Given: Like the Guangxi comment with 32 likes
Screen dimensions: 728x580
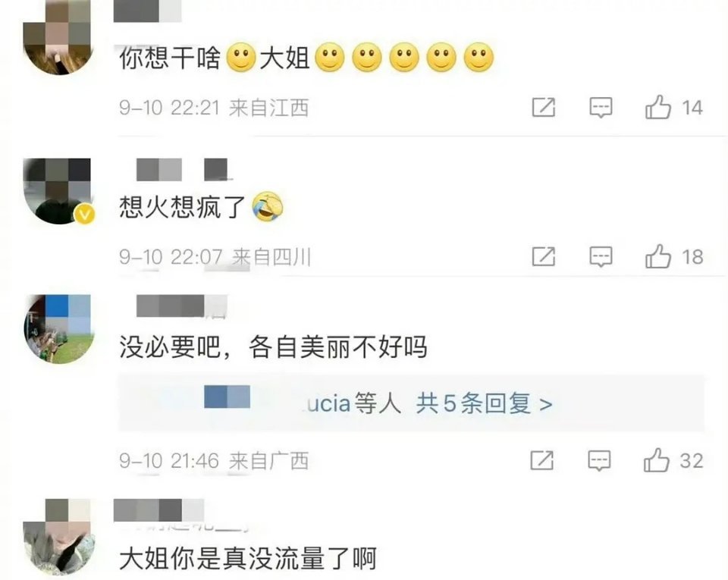Looking at the screenshot, I should point(657,460).
